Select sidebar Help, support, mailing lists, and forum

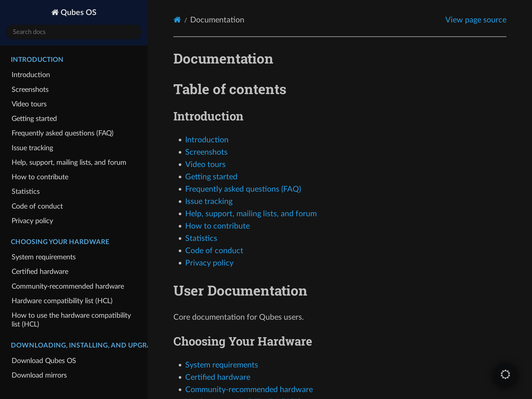(69, 162)
